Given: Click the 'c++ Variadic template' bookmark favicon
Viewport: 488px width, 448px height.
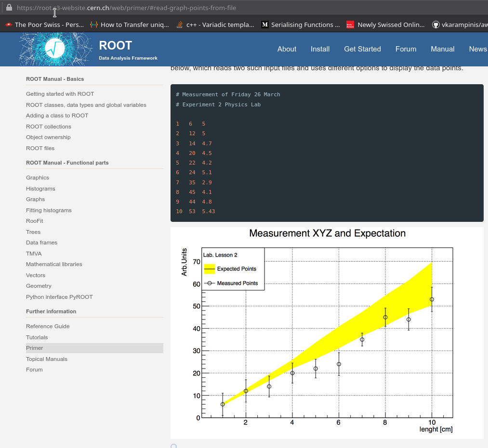Looking at the screenshot, I should click(179, 24).
